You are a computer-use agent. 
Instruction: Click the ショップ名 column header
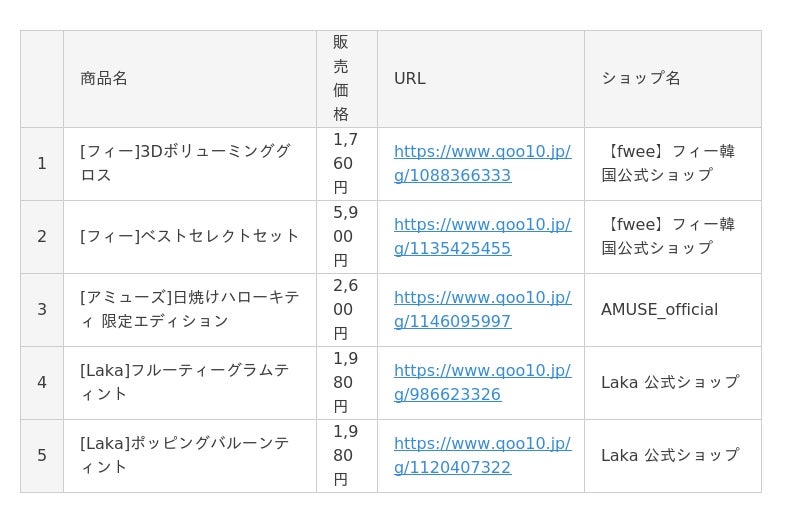640,78
